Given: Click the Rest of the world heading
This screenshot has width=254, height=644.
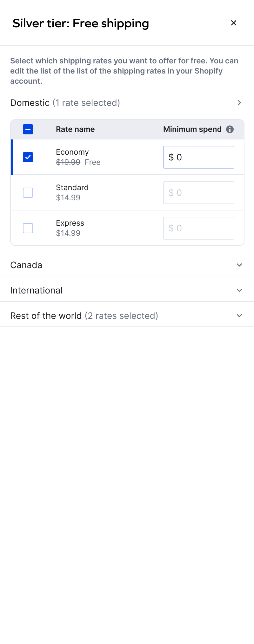Looking at the screenshot, I should coord(46,316).
